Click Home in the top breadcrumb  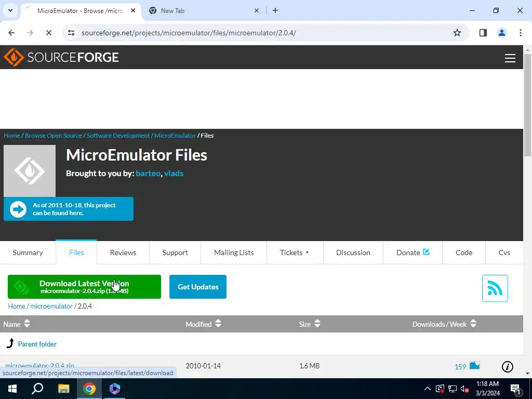12,136
